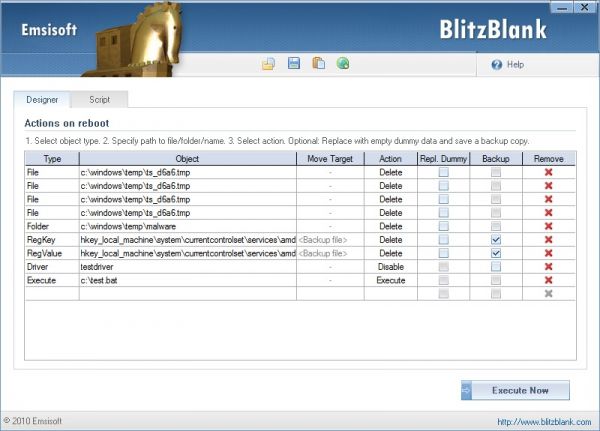
Task: Remove the Execute c:\test.bat row
Action: [x=547, y=281]
